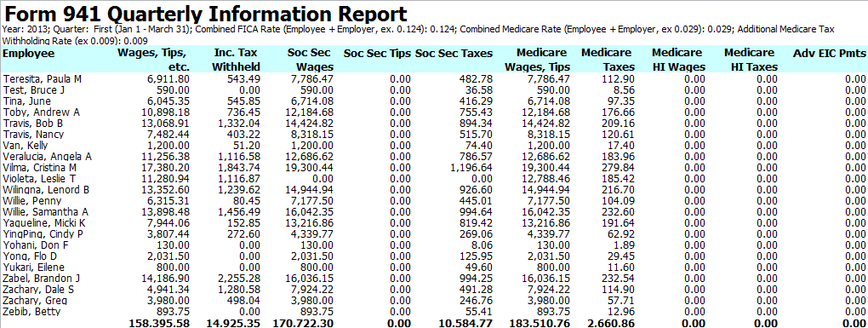
Task: Click employee name Vilma, Cristina M
Action: (x=40, y=168)
